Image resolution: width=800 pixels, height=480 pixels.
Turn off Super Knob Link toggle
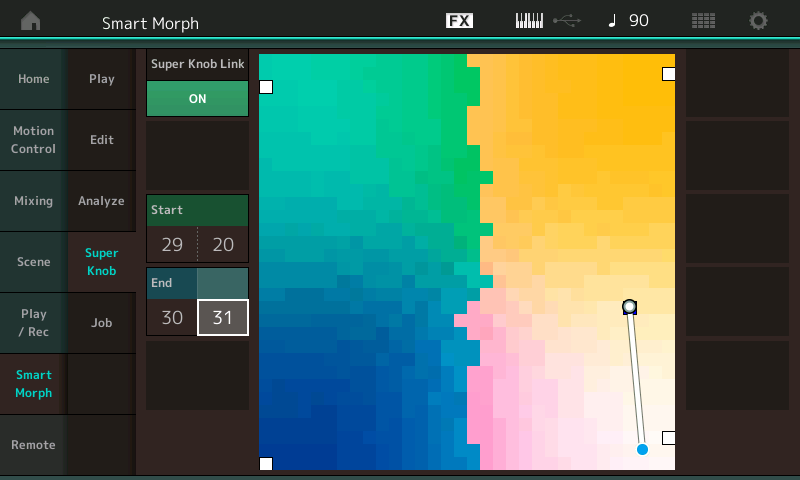[x=197, y=99]
